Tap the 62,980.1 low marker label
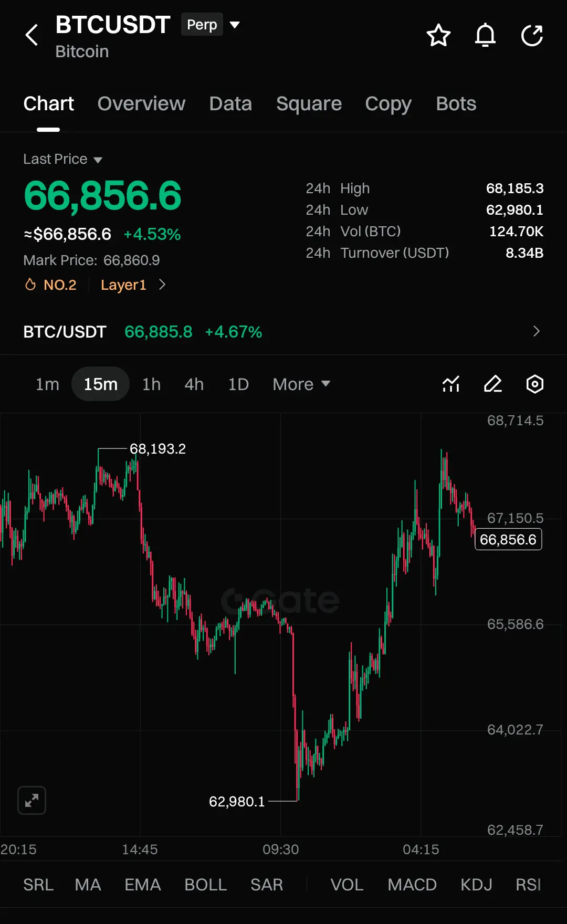567x924 pixels. coord(237,802)
